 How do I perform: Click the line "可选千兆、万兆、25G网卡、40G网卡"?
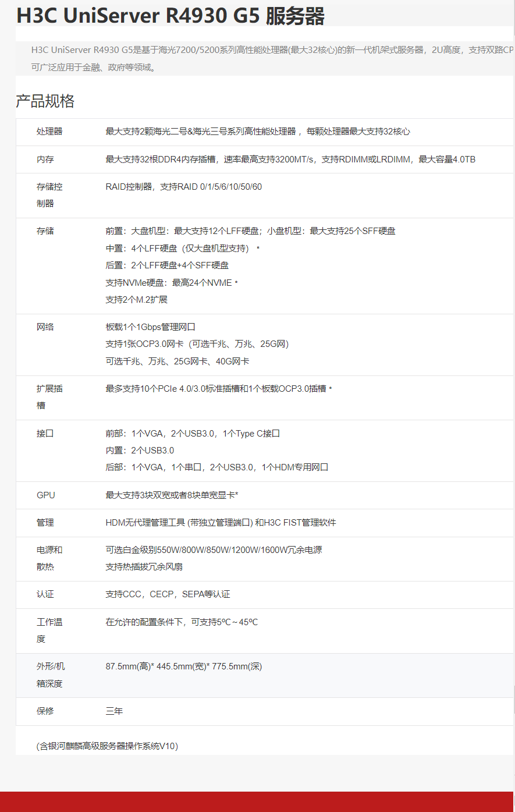pos(177,361)
